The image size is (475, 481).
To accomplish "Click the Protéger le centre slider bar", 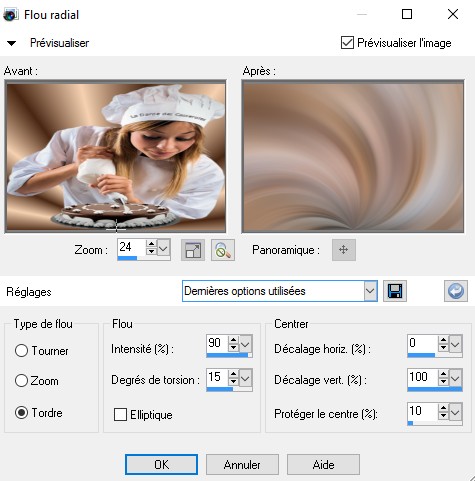I will (x=435, y=423).
